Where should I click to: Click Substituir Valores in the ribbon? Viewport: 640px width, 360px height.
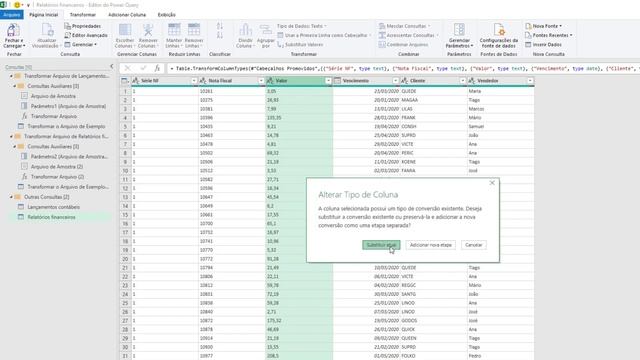(x=300, y=44)
